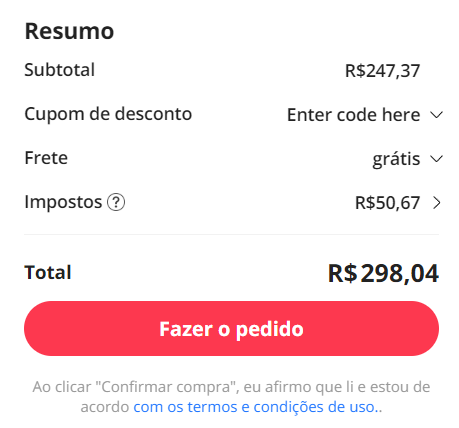Click the Fazer o pedido button
Viewport: 459px width, 428px height.
(231, 328)
